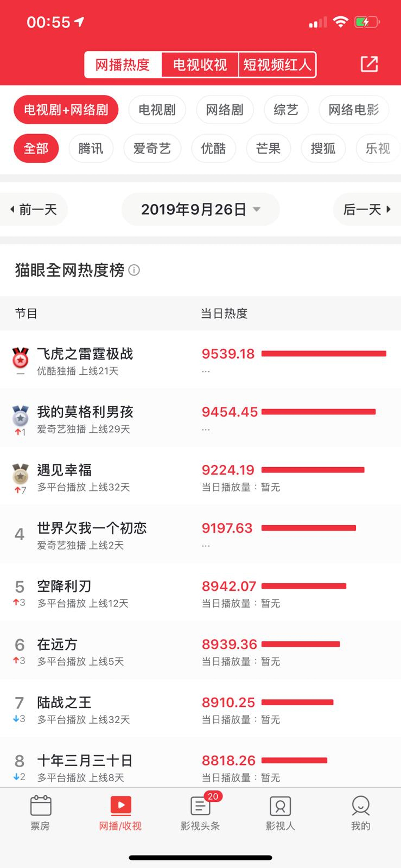
Task: Open the info icon beside 猫眼全网热度榜
Action: pos(134,270)
